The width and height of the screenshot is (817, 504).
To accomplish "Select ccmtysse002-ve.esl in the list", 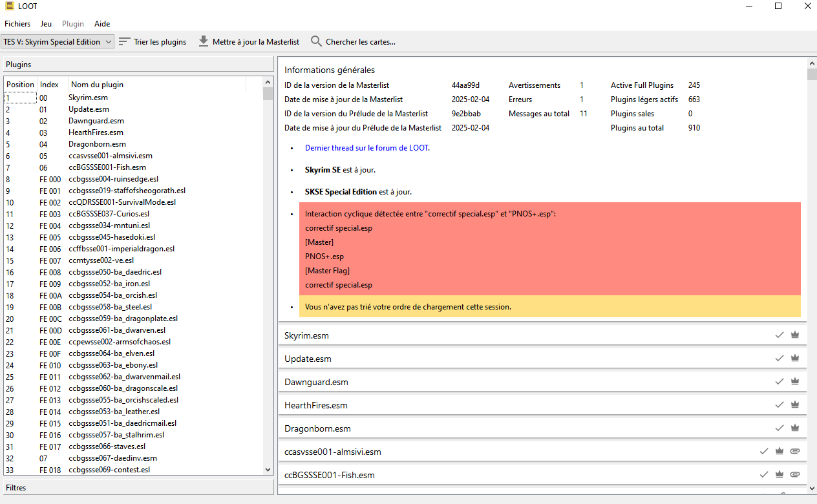I will point(134,260).
